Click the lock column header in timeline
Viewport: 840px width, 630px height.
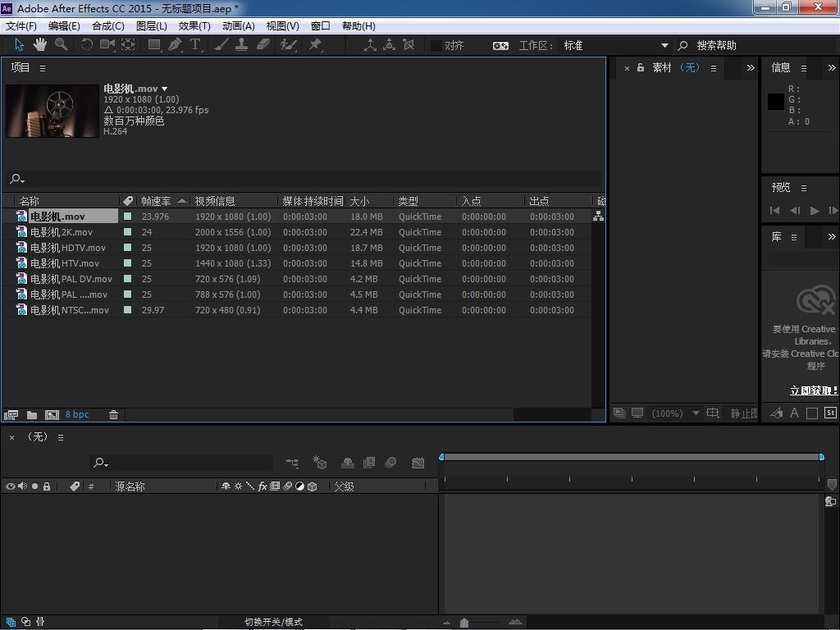[47, 486]
